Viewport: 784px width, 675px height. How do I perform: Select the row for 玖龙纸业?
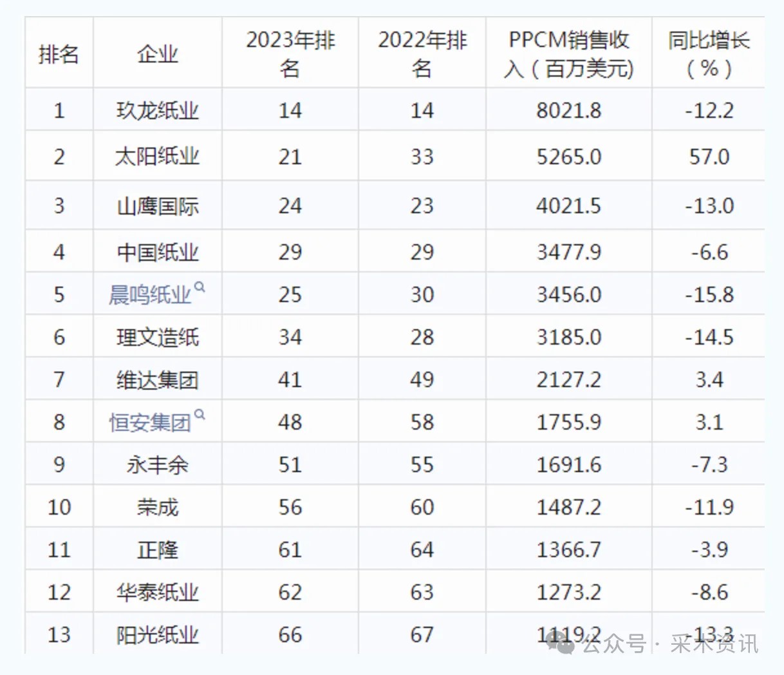click(156, 109)
